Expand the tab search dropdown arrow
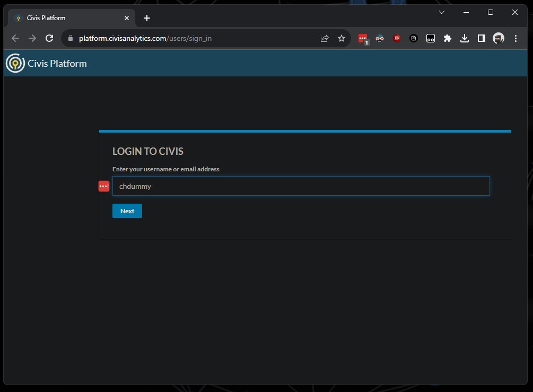The width and height of the screenshot is (533, 392). coord(442,12)
